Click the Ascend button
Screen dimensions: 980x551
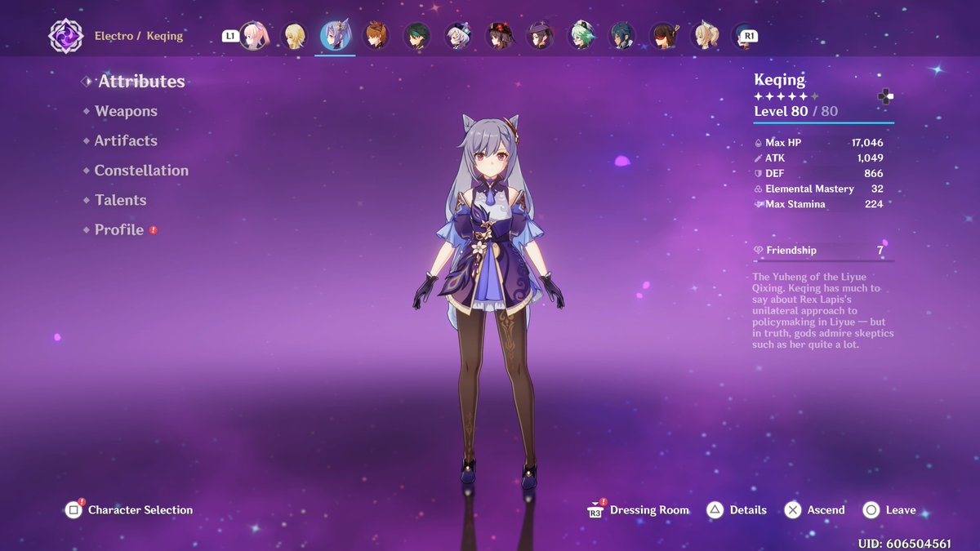click(815, 510)
